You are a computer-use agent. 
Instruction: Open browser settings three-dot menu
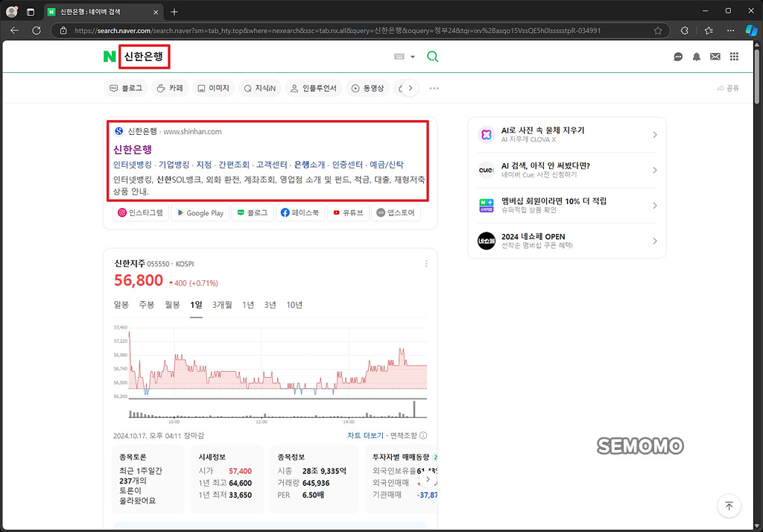[731, 31]
